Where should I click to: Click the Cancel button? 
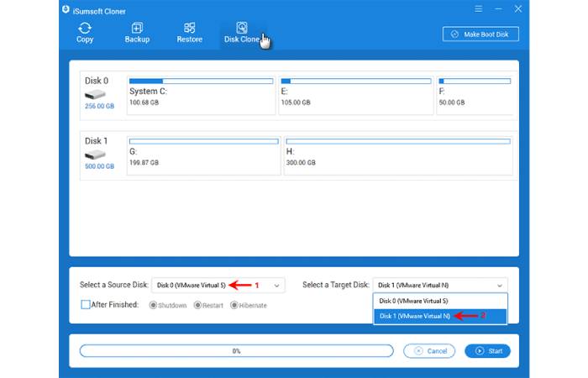[429, 351]
